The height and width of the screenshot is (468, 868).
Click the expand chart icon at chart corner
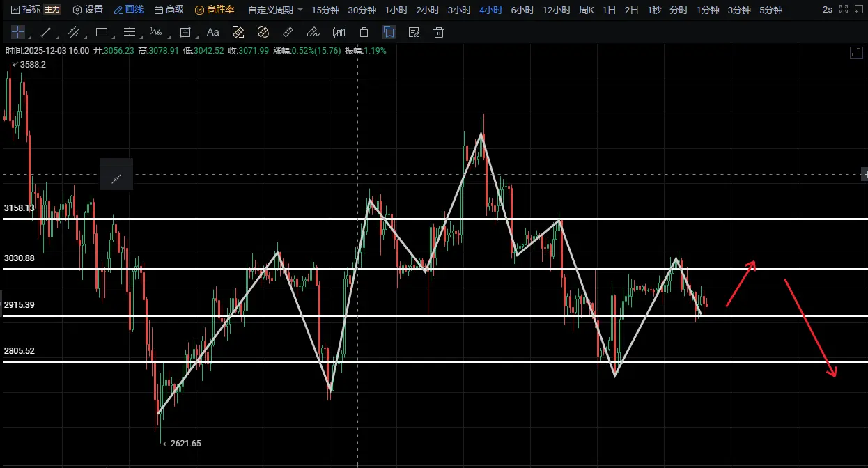tap(856, 53)
